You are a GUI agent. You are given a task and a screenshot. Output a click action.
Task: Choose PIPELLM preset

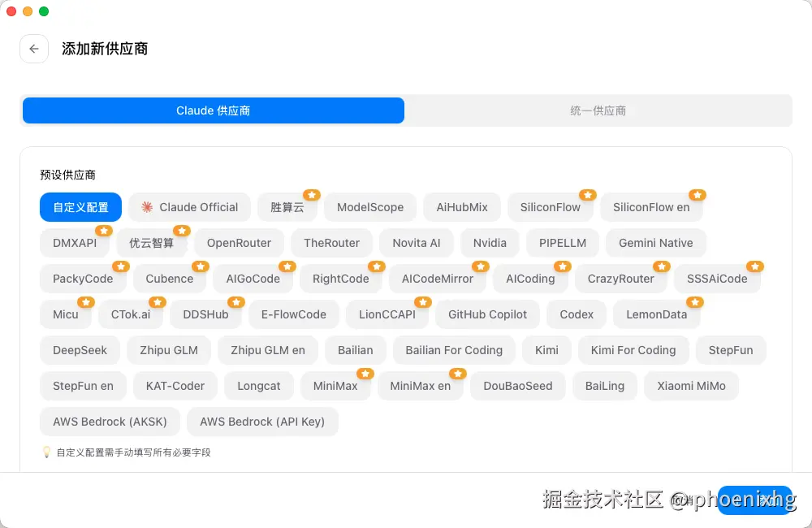563,243
